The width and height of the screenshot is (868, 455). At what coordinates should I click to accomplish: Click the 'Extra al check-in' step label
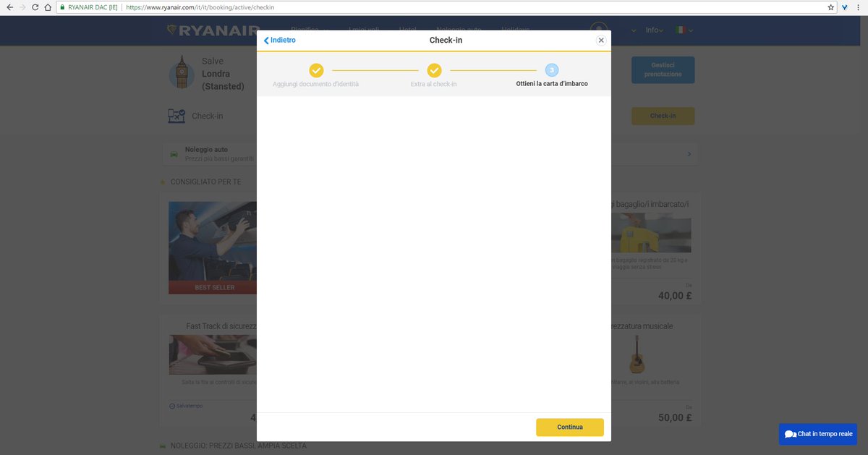(x=434, y=84)
